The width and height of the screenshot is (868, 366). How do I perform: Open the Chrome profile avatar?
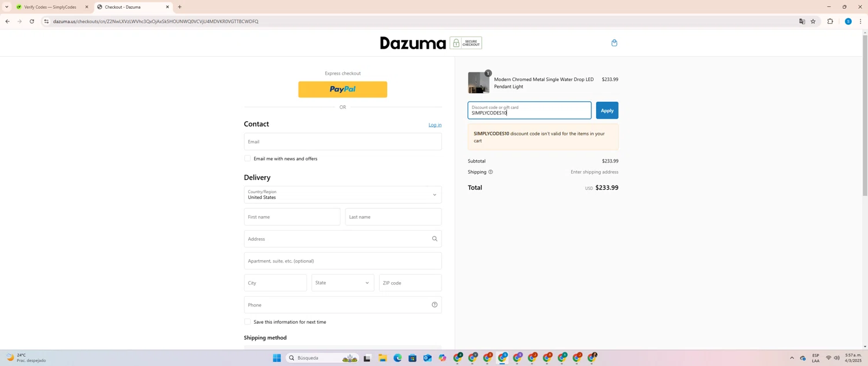click(x=848, y=21)
